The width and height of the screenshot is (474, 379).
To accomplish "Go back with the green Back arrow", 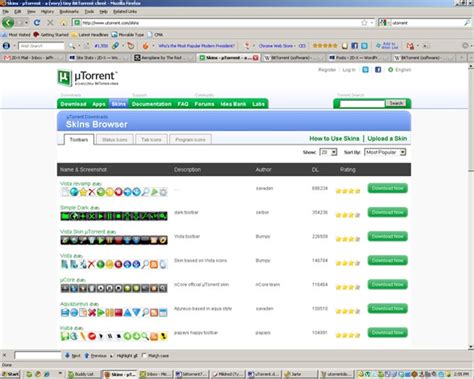I will point(8,23).
